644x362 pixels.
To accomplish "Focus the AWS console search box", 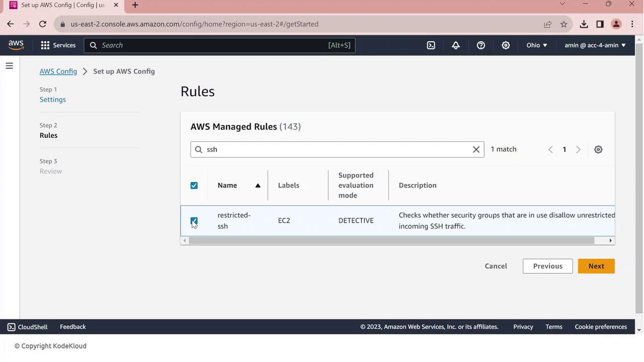I will [x=219, y=45].
